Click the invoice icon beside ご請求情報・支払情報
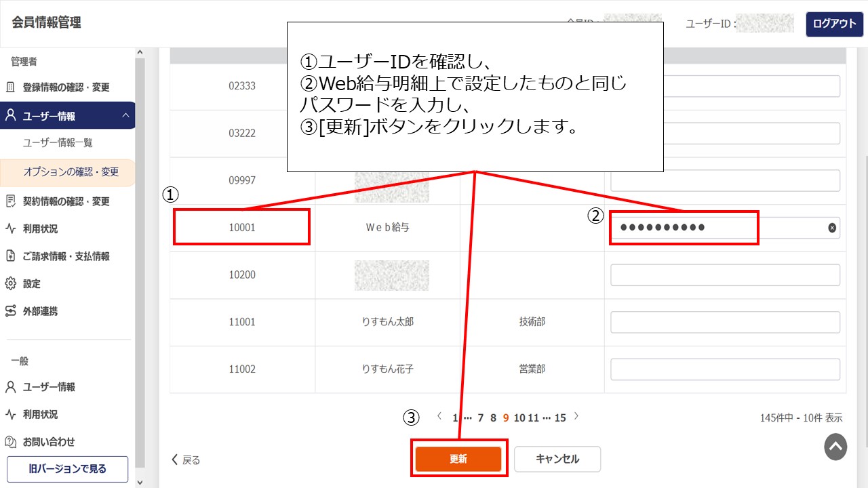Viewport: 868px width, 488px height. pos(10,256)
